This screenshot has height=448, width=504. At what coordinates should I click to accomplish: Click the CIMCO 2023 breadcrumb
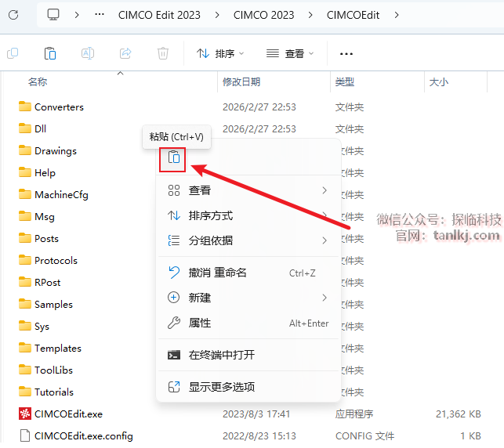point(263,15)
